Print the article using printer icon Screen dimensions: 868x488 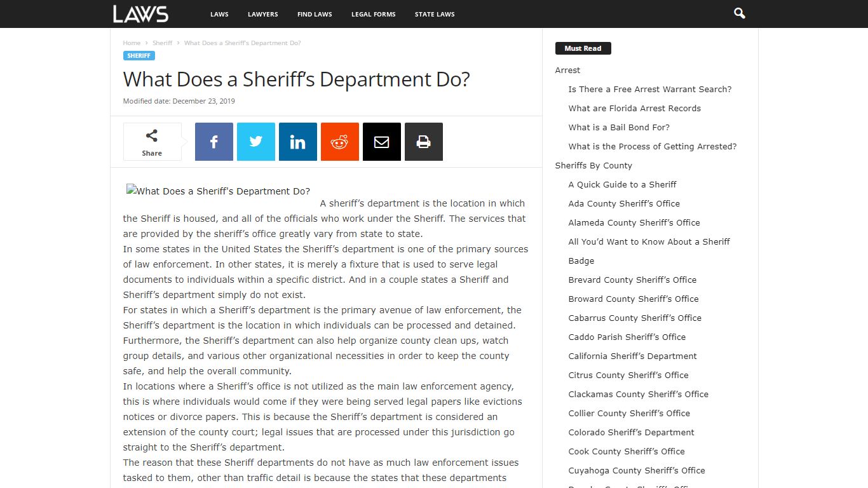[x=424, y=142]
